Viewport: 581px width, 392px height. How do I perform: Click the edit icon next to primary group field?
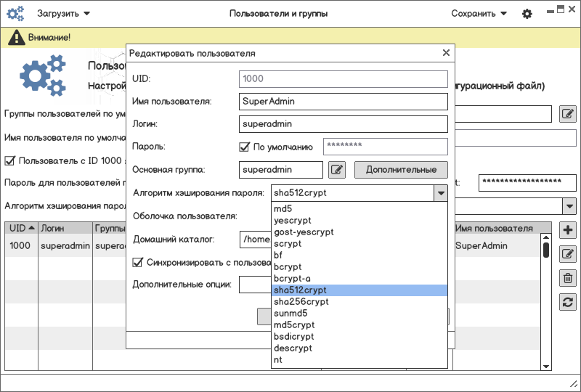pos(336,170)
